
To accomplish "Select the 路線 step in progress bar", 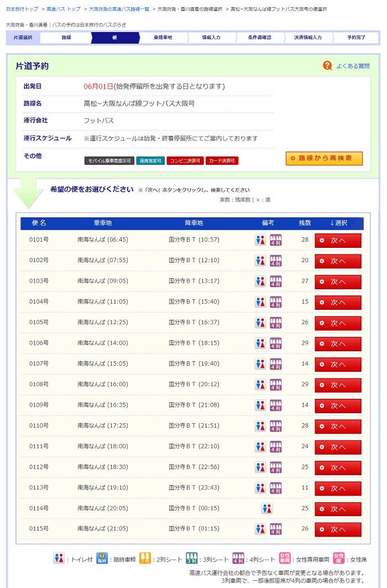I will [66, 38].
